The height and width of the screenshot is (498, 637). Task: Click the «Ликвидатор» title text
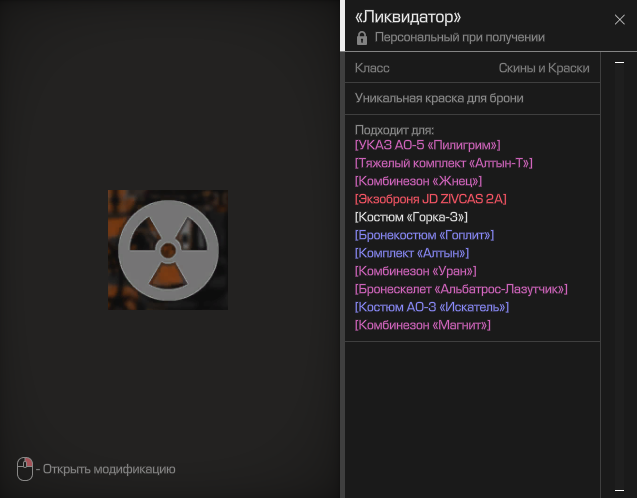pos(408,17)
